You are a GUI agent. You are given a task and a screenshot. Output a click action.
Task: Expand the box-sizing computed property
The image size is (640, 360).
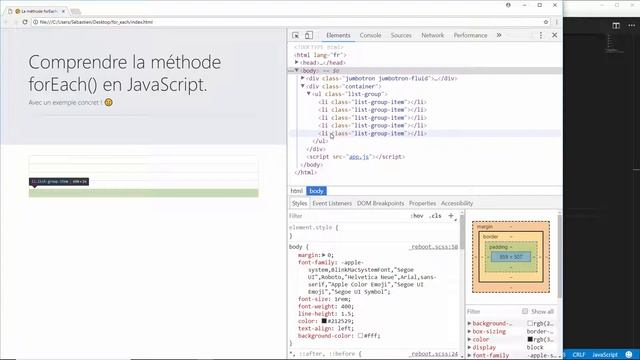tap(469, 331)
